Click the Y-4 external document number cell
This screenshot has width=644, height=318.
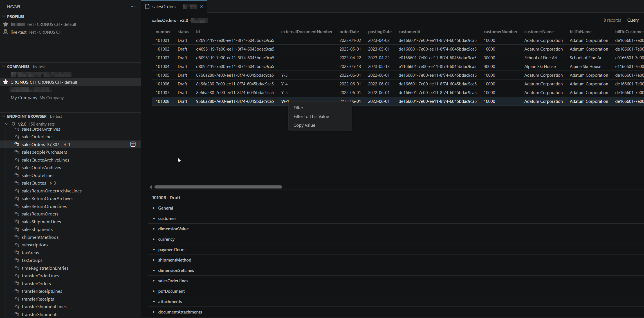coord(284,84)
